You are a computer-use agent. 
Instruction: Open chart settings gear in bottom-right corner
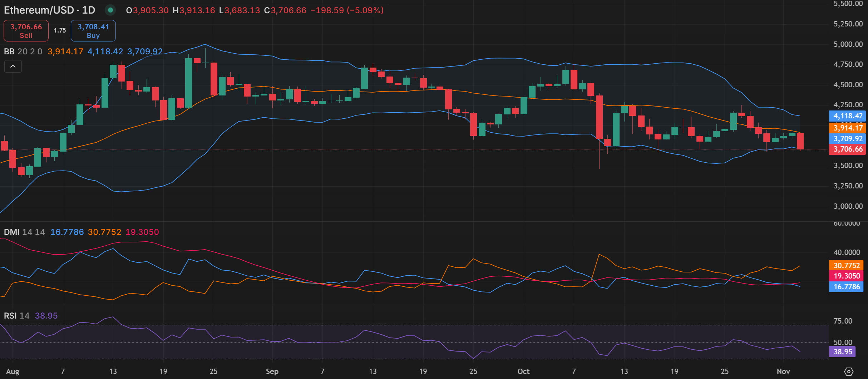[x=849, y=371]
